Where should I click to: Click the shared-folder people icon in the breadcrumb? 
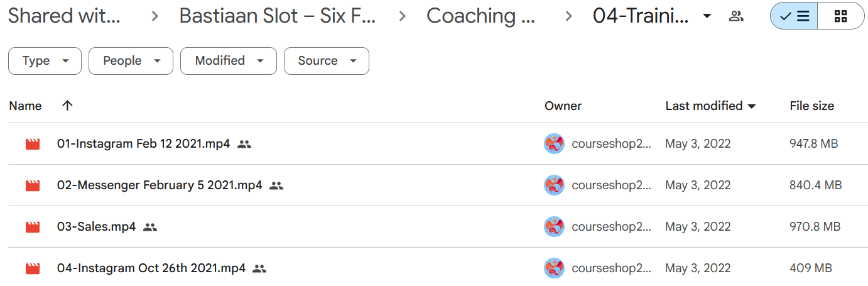[736, 16]
